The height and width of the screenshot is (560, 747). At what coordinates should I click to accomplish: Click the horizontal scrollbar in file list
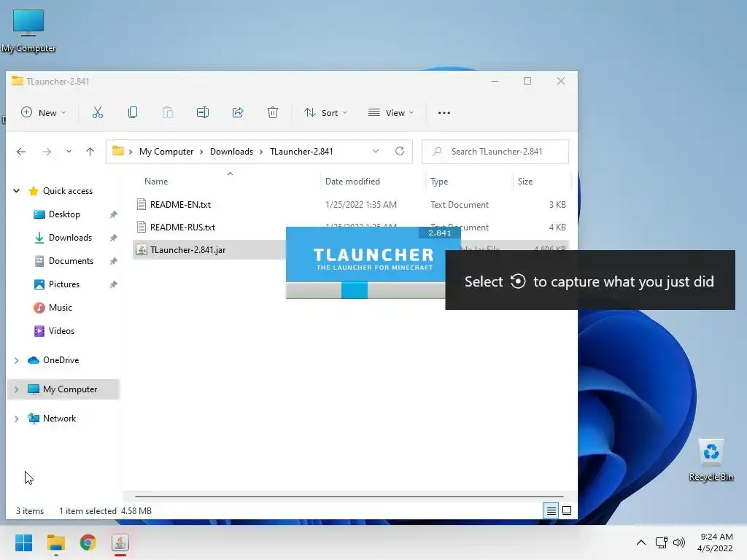click(349, 496)
